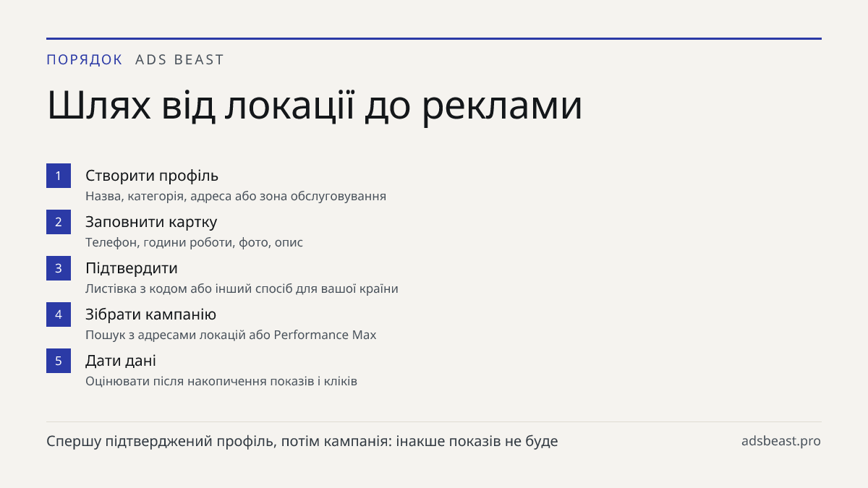Select the slide title "Шлях від локації до реклами"
The height and width of the screenshot is (488, 868).
(315, 106)
